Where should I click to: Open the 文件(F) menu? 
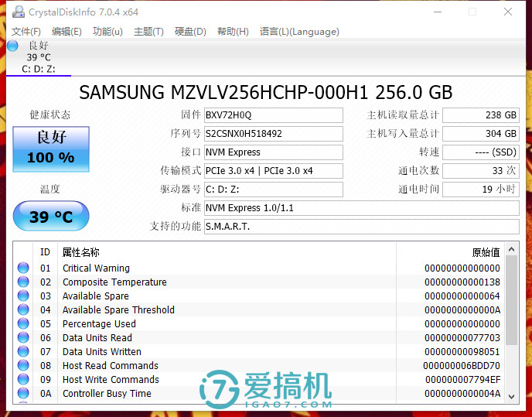(26, 32)
